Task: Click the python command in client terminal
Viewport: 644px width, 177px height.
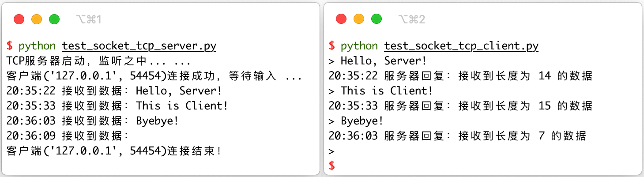Action: pos(359,46)
